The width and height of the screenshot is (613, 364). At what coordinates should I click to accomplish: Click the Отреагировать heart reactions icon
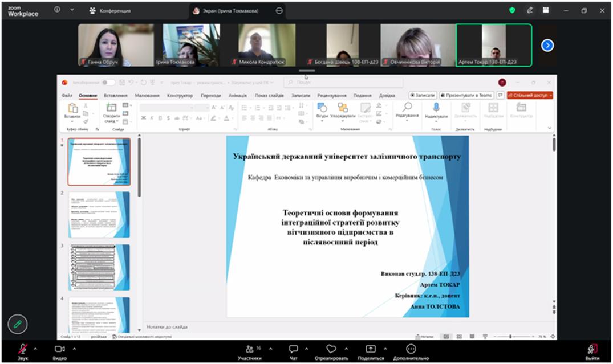coord(331,349)
